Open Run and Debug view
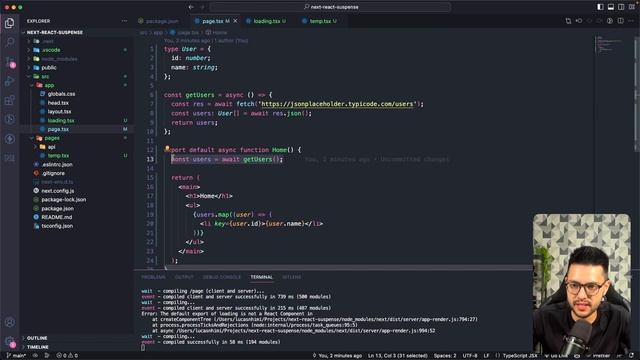 click(x=9, y=81)
